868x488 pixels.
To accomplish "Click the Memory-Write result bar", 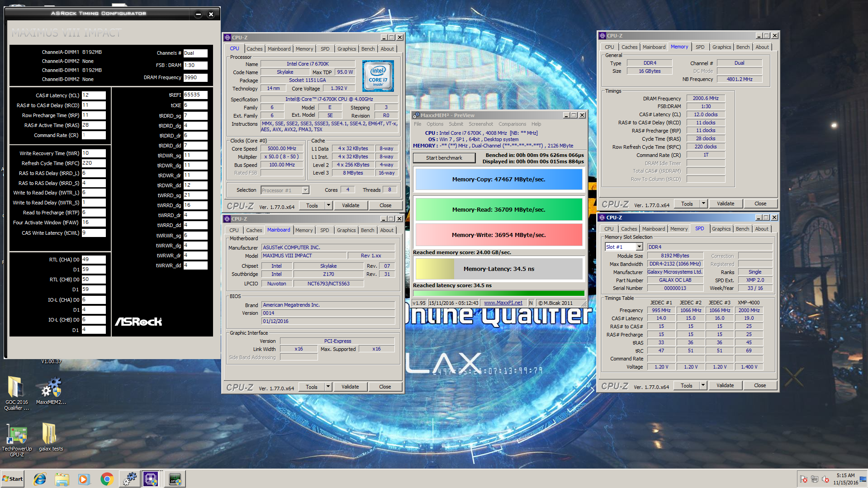I will tap(498, 235).
